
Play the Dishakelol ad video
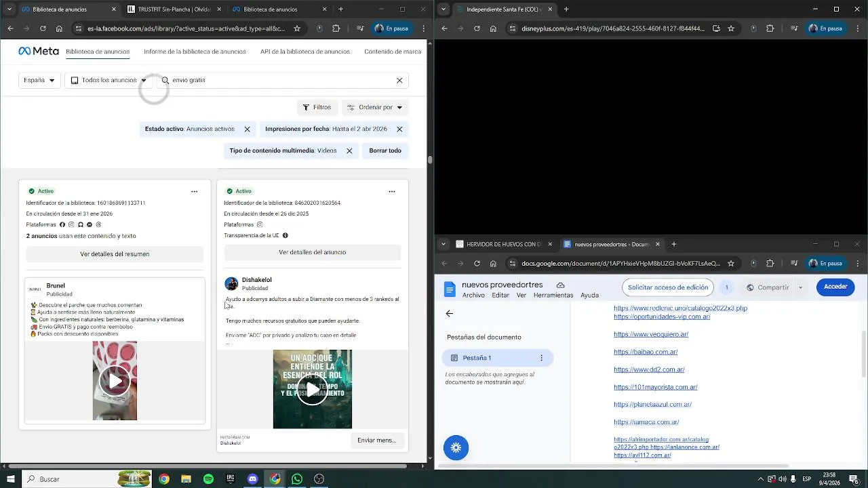click(312, 389)
